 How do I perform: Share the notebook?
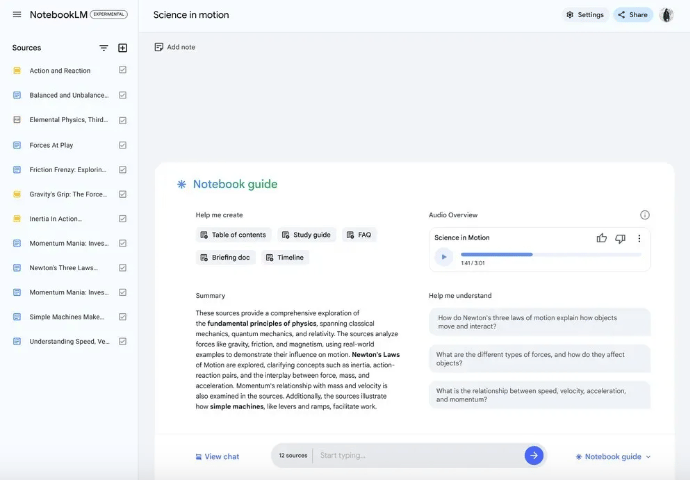(x=633, y=15)
